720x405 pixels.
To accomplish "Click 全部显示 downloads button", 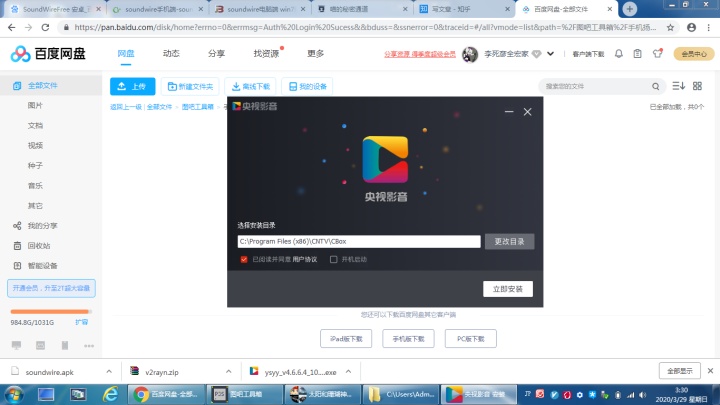I will 680,371.
